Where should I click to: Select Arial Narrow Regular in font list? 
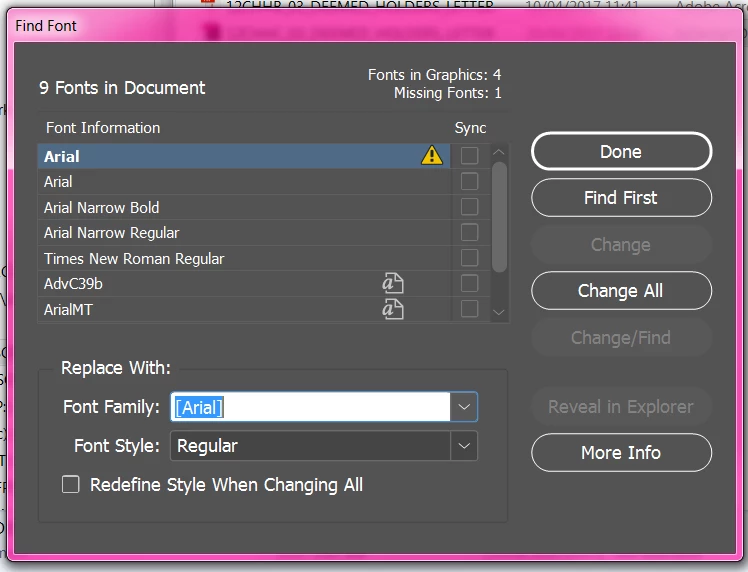(244, 232)
